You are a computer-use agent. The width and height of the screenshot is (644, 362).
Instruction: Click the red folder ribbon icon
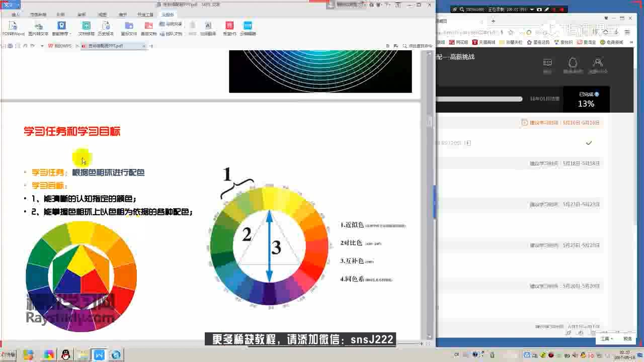pos(148,26)
